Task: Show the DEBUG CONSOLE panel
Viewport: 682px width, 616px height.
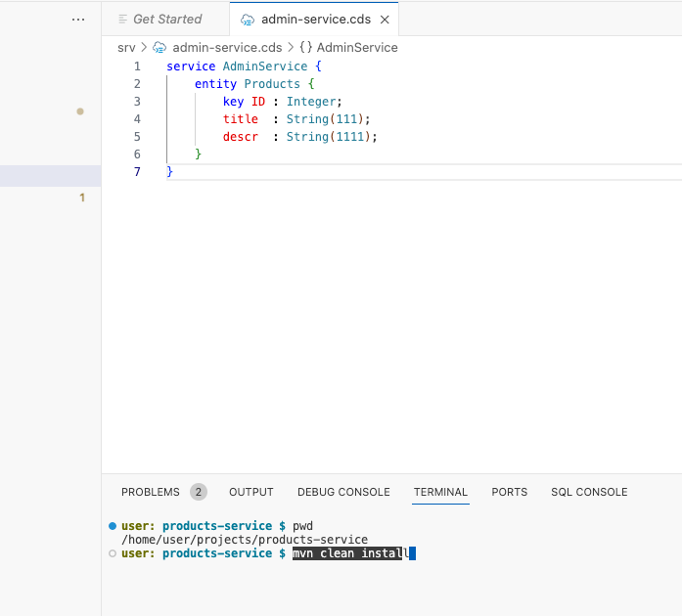Action: point(343,492)
